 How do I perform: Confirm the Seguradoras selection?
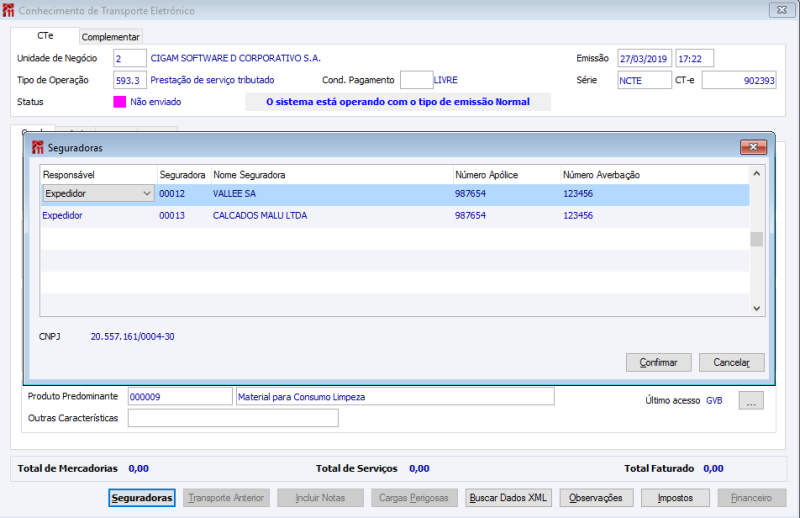click(x=658, y=362)
